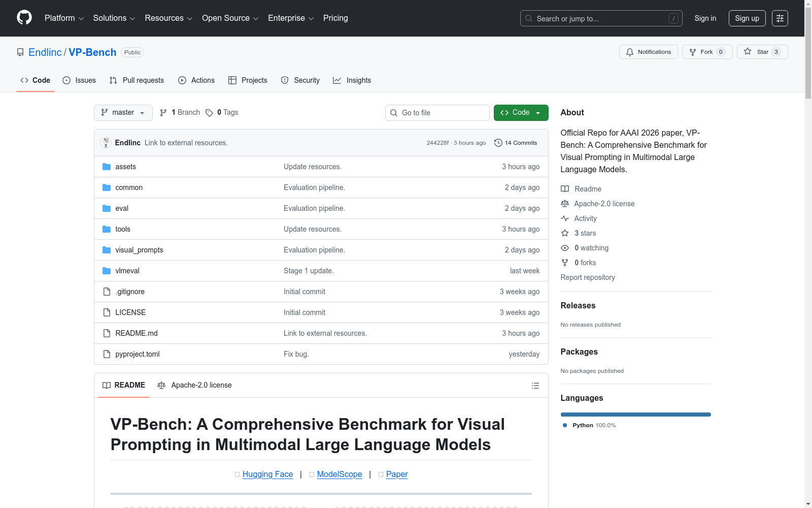Expand the Solutions menu

pyautogui.click(x=114, y=18)
